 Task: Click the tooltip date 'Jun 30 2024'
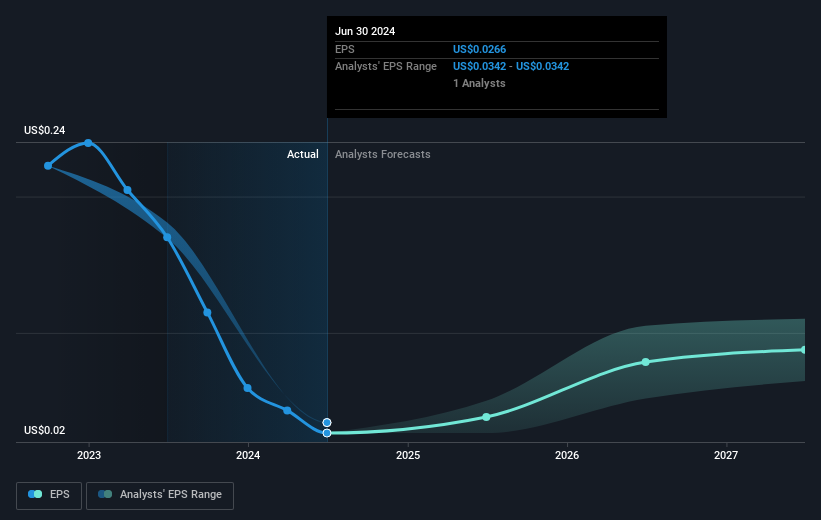coord(365,31)
